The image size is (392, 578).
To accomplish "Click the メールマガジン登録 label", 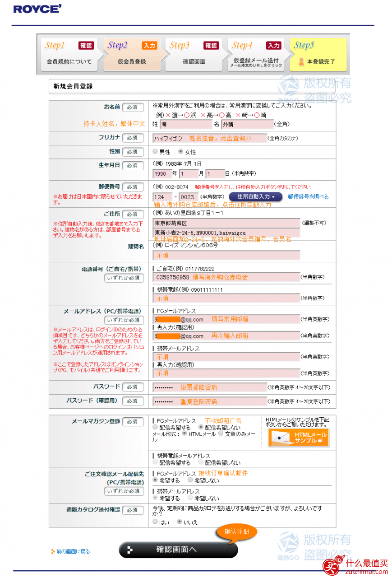I will [x=96, y=421].
